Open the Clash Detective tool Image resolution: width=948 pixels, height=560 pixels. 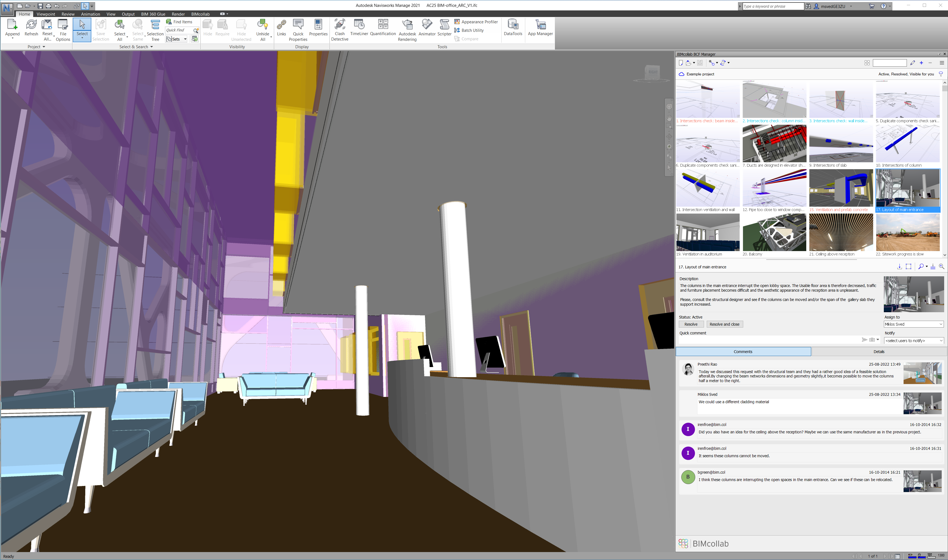click(x=339, y=29)
